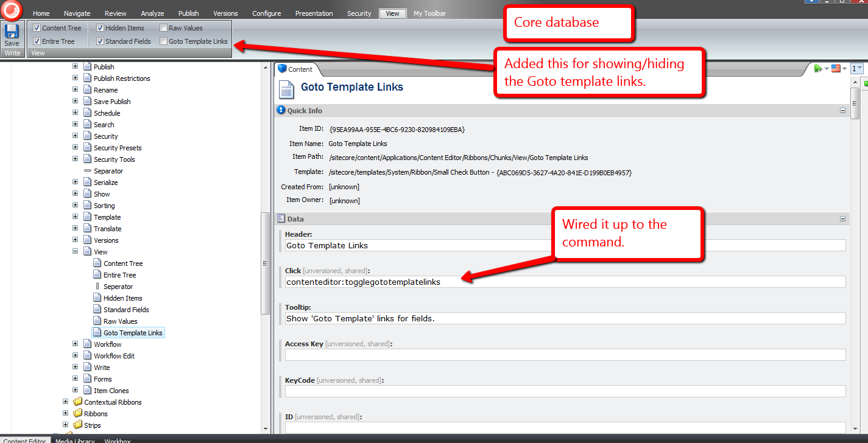Collapse the Data section

(x=842, y=218)
